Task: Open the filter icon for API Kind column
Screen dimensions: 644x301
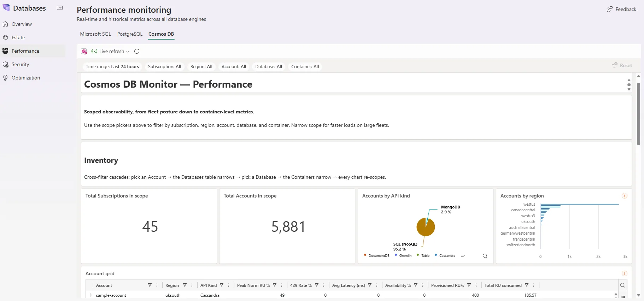Action: pyautogui.click(x=222, y=285)
